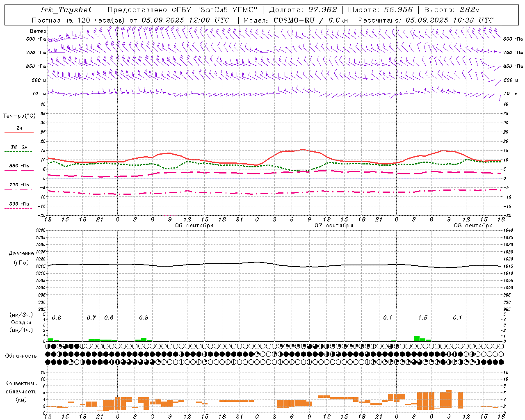
Task: Select the (мм/3ч.) precipitation unit label
Action: point(21,315)
